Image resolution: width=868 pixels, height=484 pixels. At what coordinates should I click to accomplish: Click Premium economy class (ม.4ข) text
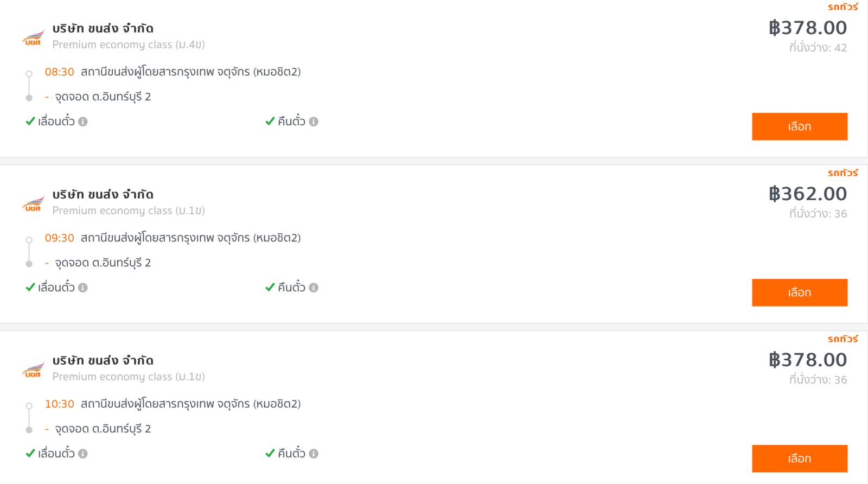pyautogui.click(x=129, y=44)
